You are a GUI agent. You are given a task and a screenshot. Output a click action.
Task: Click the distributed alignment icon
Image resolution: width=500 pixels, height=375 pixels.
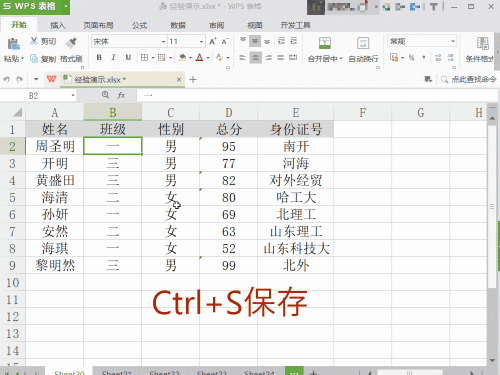pos(293,58)
